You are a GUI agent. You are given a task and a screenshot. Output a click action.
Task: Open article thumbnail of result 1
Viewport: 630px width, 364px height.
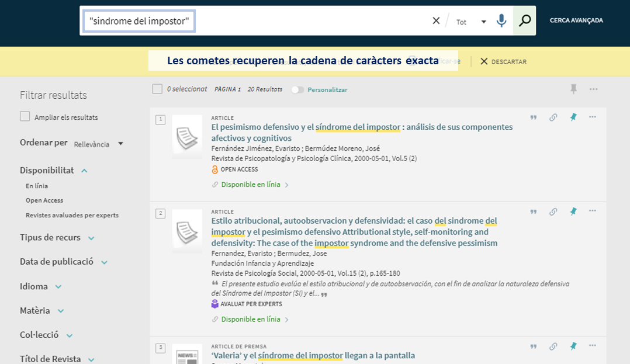[187, 137]
